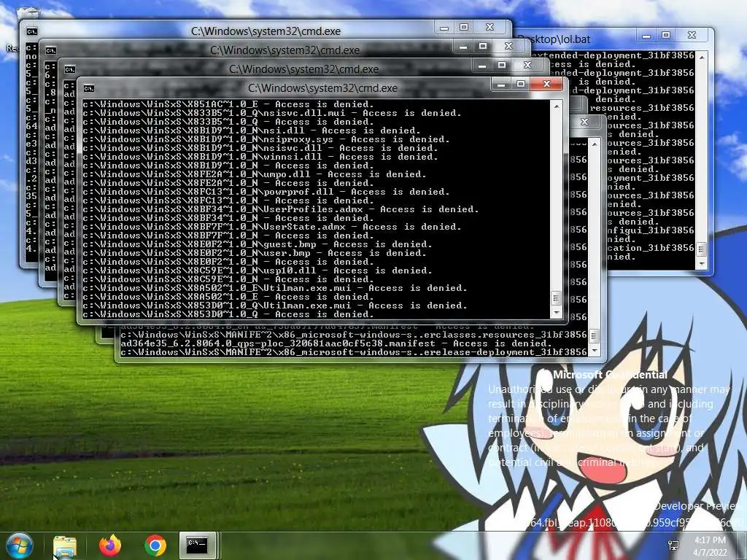Minimize the rearmost cmd.exe window

[444, 28]
